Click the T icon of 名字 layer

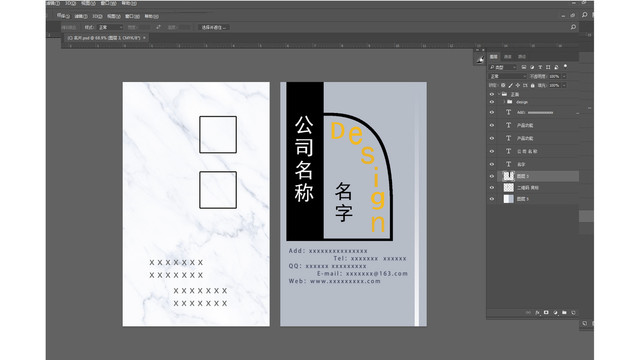pos(508,164)
